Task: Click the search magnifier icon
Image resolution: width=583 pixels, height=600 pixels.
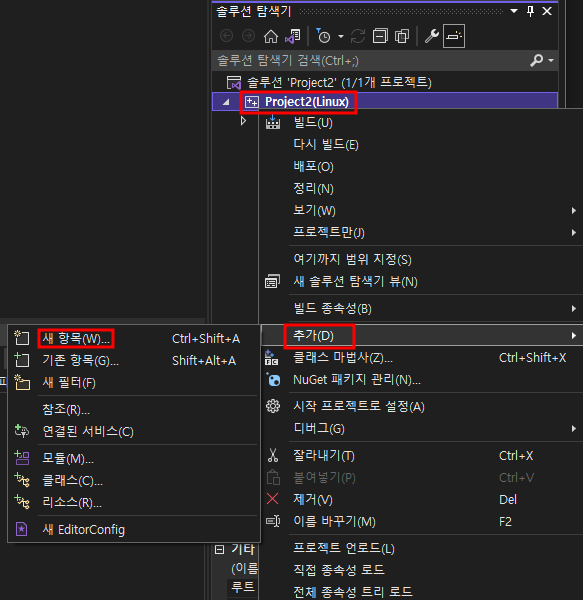Action: tap(536, 60)
